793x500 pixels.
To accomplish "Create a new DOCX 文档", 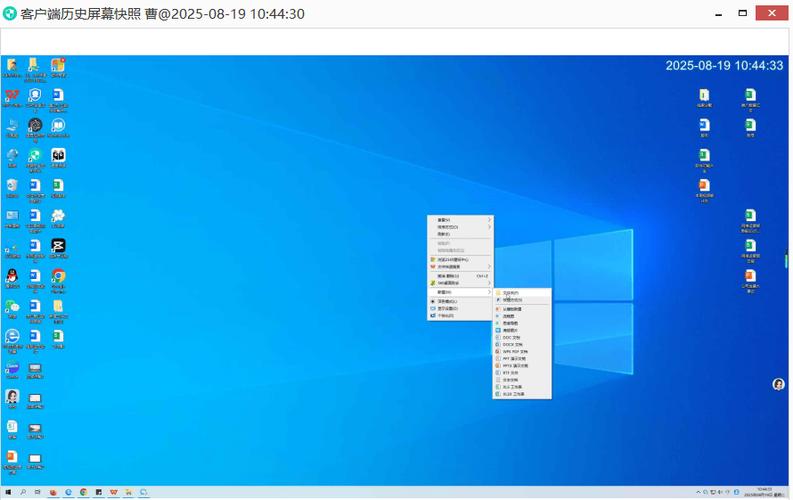I will 522,344.
